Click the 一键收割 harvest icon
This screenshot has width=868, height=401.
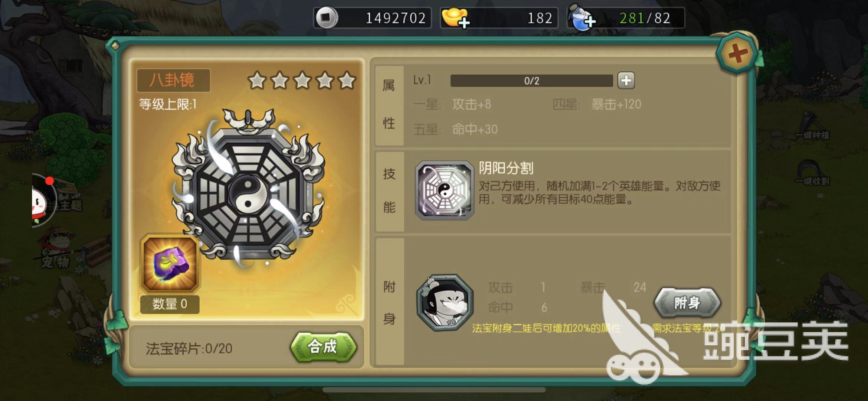point(812,173)
